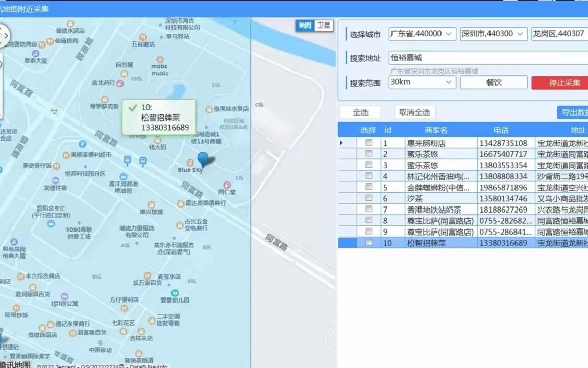Viewport: 588px width, 368px height.
Task: Switch to the 卫星 satellite view tab
Action: click(324, 25)
